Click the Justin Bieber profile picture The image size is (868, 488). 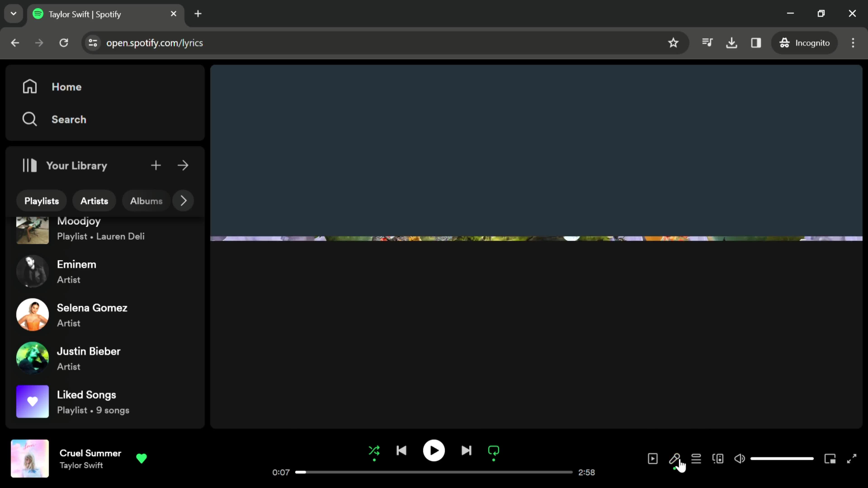click(x=33, y=358)
